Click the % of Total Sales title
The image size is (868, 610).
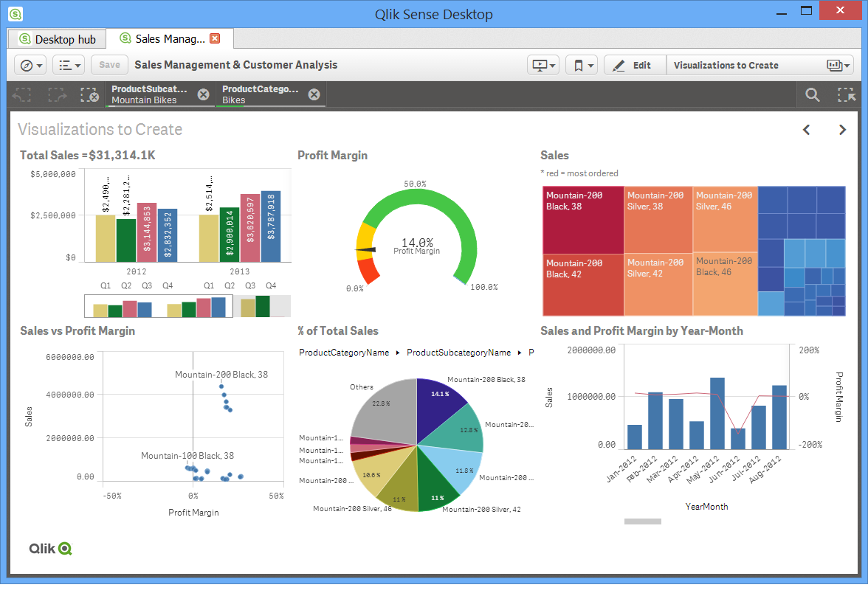coord(338,330)
